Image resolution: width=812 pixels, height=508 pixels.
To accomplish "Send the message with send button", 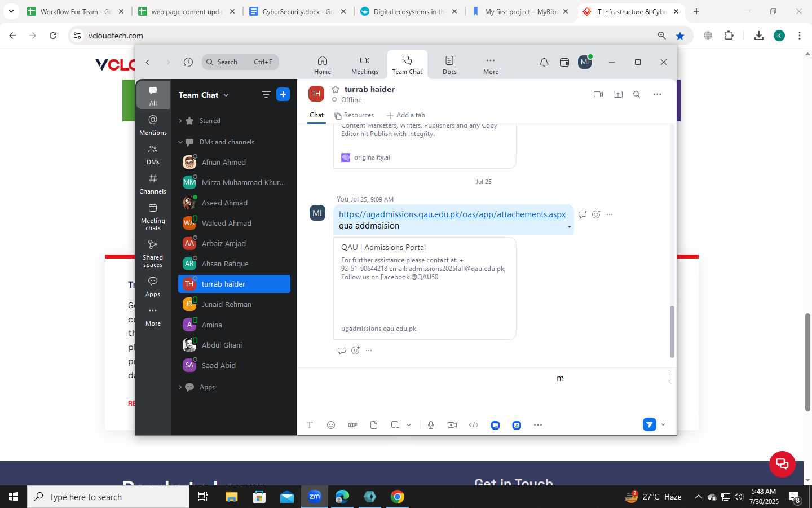I will (650, 424).
